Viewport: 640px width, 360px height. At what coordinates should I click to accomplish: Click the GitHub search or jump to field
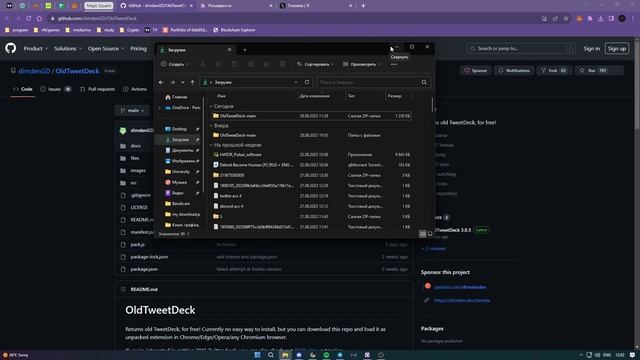pos(521,49)
